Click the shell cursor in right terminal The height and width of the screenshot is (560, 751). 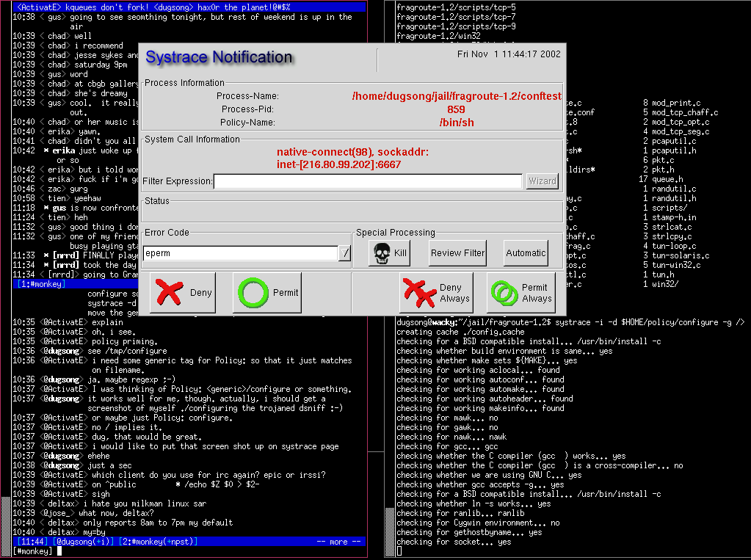pyautogui.click(x=399, y=551)
